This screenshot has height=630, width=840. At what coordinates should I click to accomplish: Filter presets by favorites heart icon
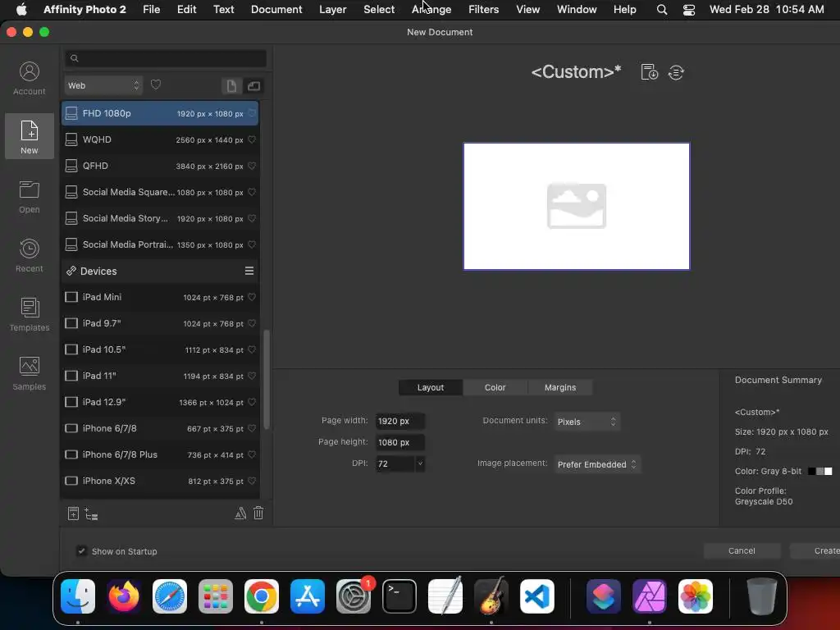[156, 84]
